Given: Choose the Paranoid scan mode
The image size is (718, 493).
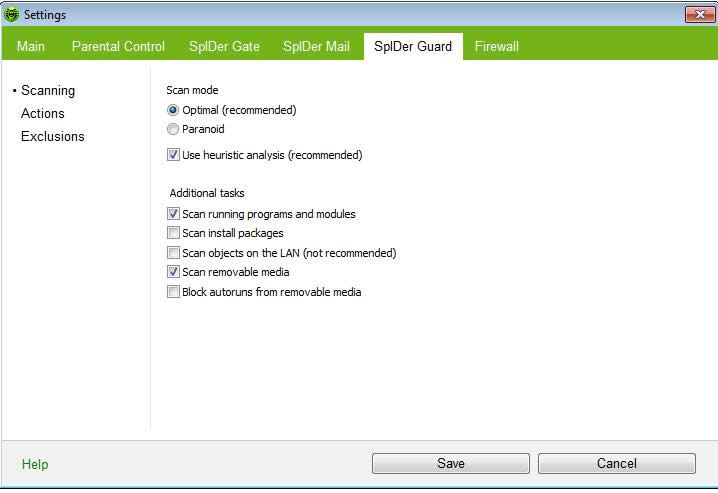Looking at the screenshot, I should point(174,129).
